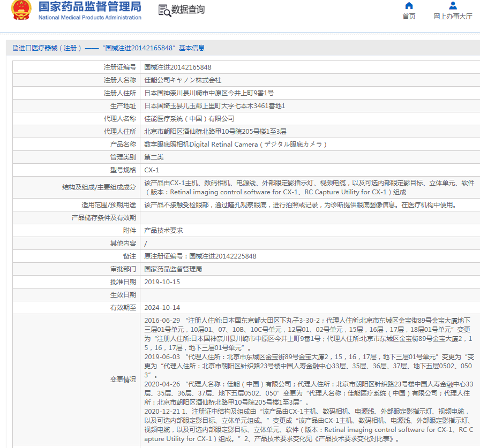Open the 网上办事大厅 text label
Viewport: 480px width, 448px height.
(453, 17)
